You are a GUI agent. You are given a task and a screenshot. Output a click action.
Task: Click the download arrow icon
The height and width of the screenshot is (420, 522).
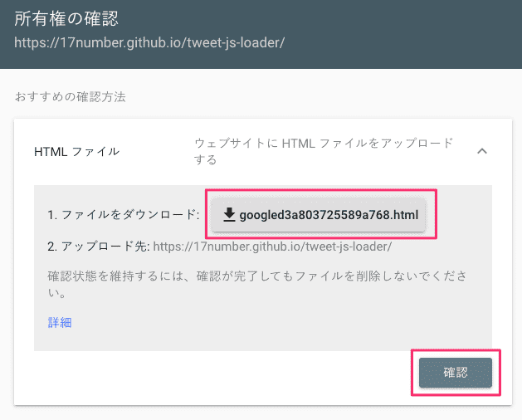pyautogui.click(x=229, y=216)
